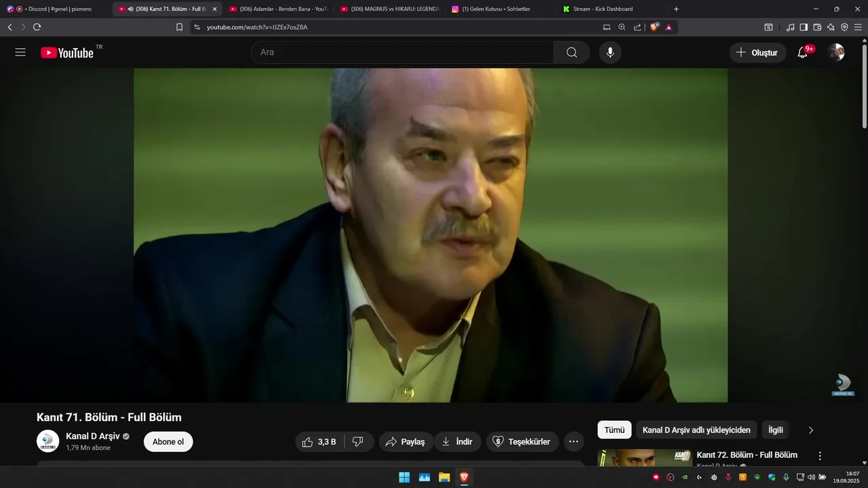Image resolution: width=868 pixels, height=488 pixels.
Task: Open Brave Rewards triangle icon
Action: tap(669, 27)
